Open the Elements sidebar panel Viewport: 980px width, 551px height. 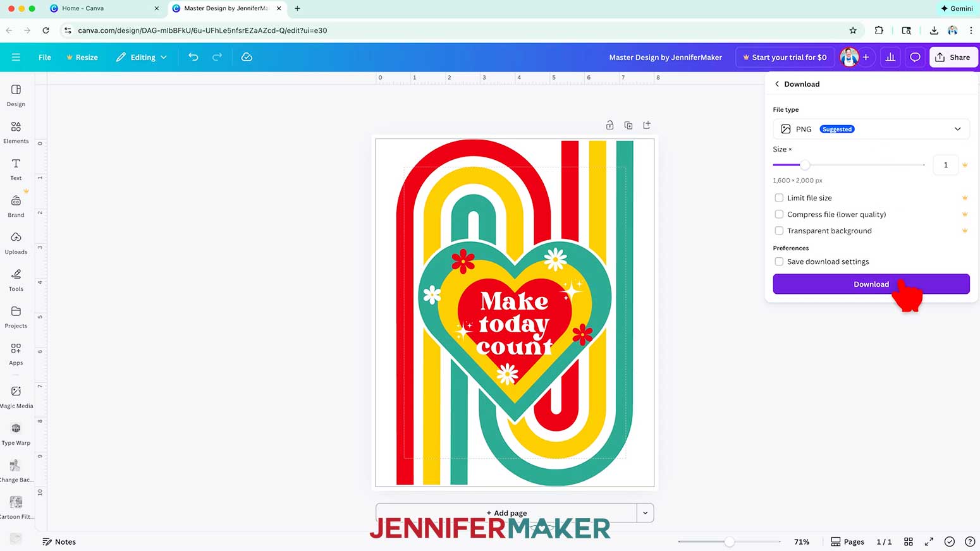click(x=16, y=133)
